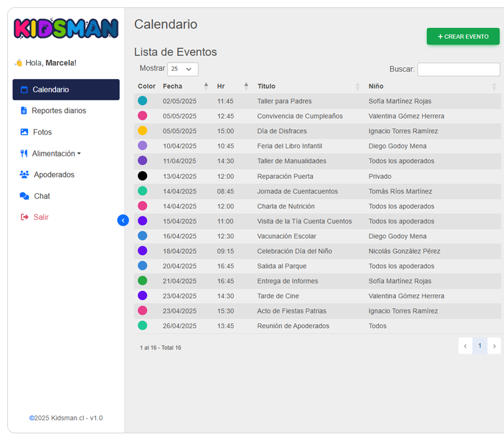Click the Kidsman logo

[66, 28]
